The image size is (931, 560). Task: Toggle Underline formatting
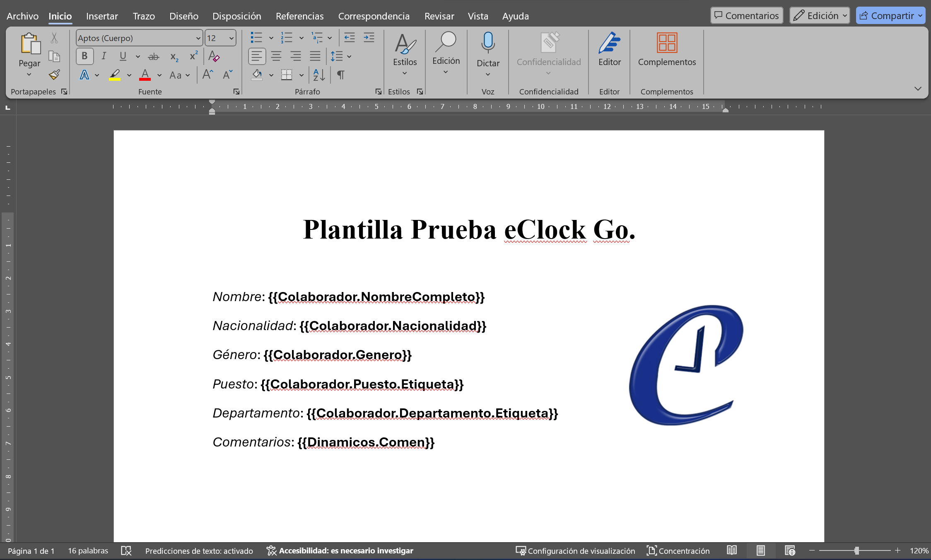[123, 56]
